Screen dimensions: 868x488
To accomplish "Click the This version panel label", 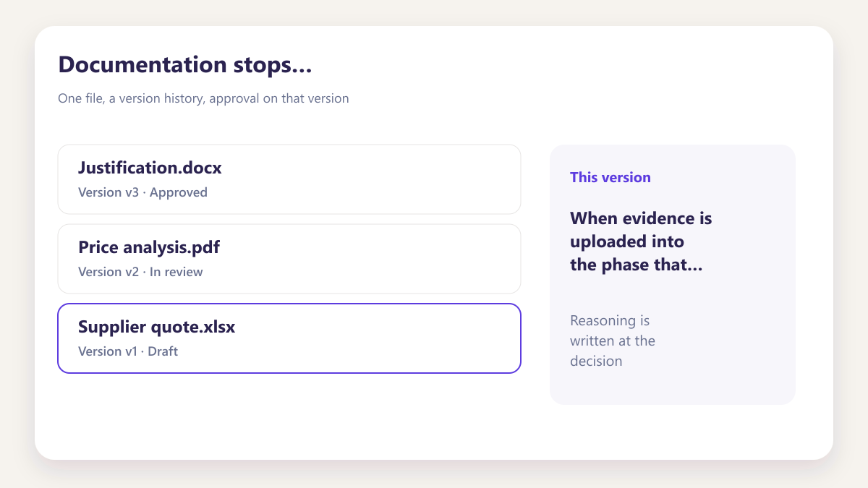I will [610, 177].
